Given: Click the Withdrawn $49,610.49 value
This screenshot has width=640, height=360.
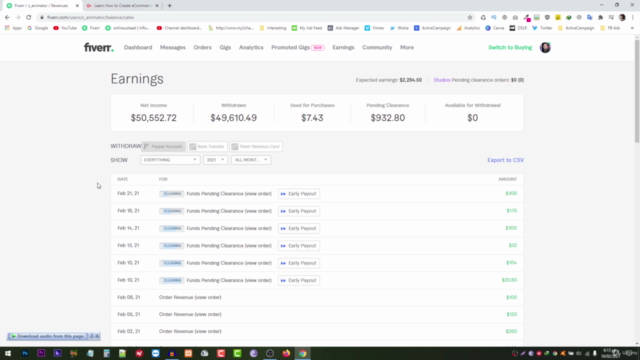Looking at the screenshot, I should tap(233, 118).
